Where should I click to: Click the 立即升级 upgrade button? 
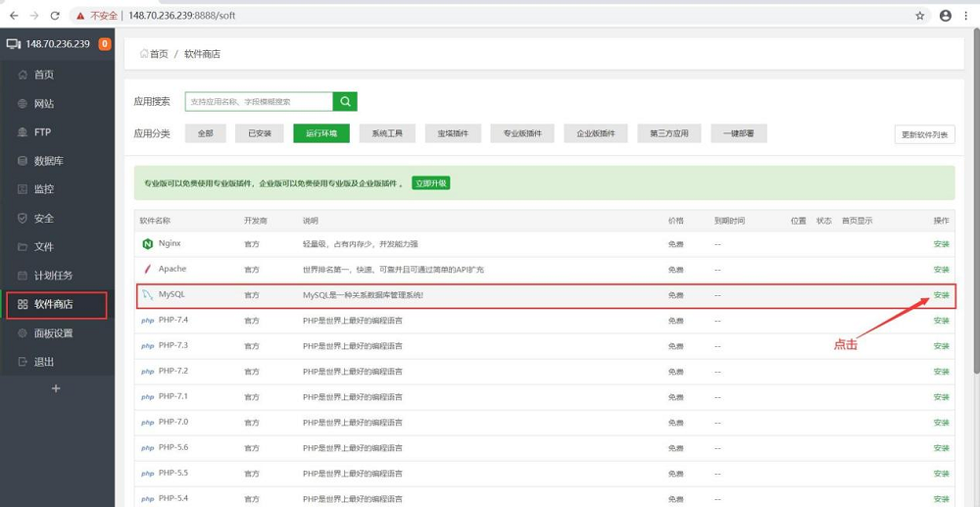tap(430, 183)
